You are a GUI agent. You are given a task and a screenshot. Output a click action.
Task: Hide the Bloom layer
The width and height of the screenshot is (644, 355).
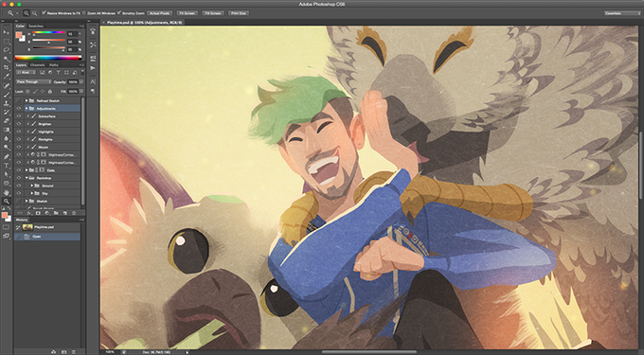pos(19,147)
